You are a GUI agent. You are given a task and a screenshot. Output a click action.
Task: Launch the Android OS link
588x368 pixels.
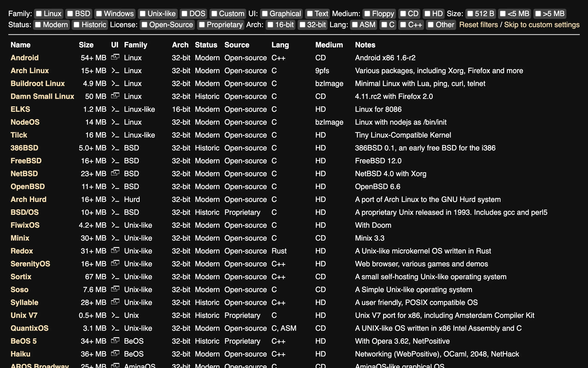click(25, 58)
